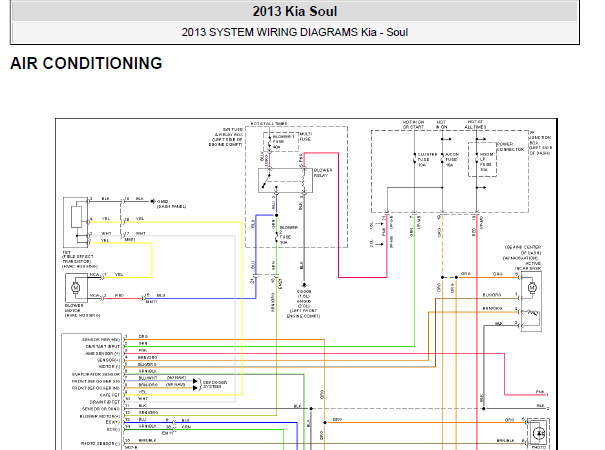The width and height of the screenshot is (605, 450).
Task: Click the ROOM LP FUSE label
Action: (x=486, y=162)
